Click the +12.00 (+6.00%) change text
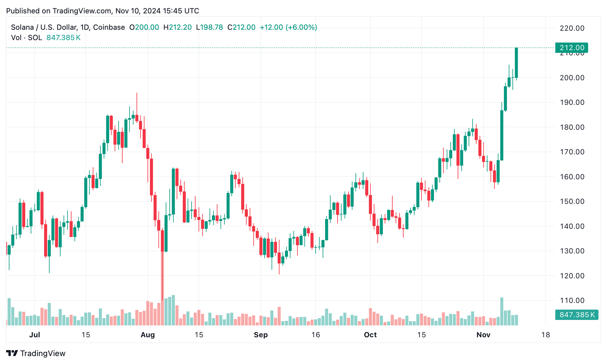This screenshot has width=607, height=364. point(288,27)
